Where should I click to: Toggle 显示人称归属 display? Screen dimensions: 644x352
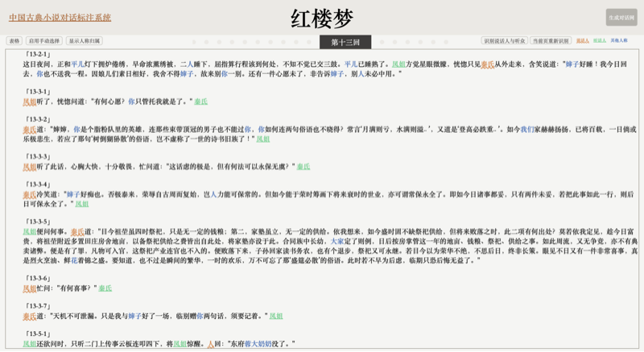point(85,41)
